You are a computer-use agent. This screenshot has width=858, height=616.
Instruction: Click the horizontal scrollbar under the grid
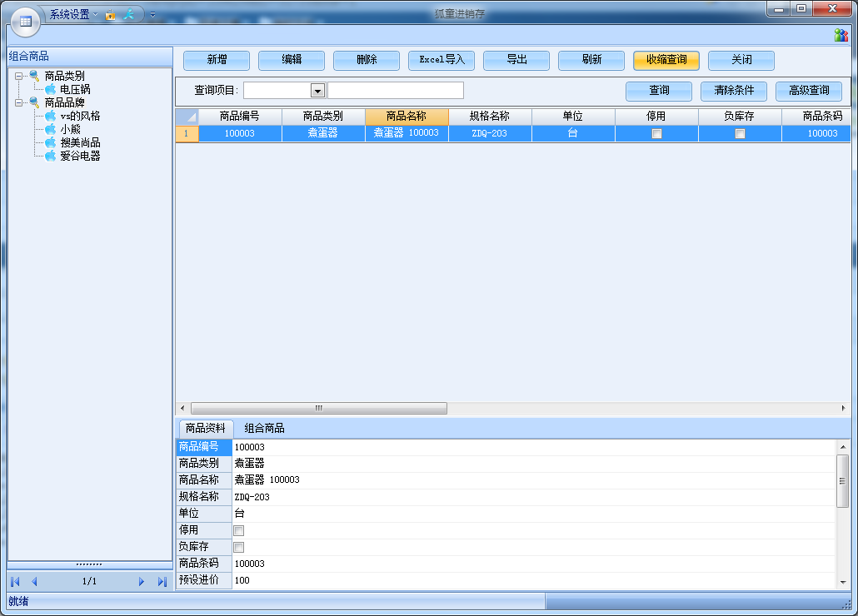click(x=319, y=409)
